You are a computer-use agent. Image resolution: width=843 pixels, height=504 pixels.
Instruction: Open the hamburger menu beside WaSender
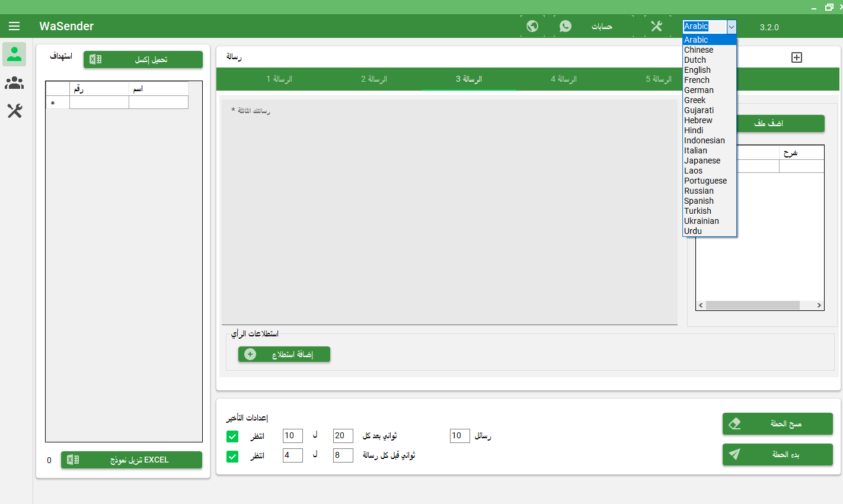(x=14, y=26)
